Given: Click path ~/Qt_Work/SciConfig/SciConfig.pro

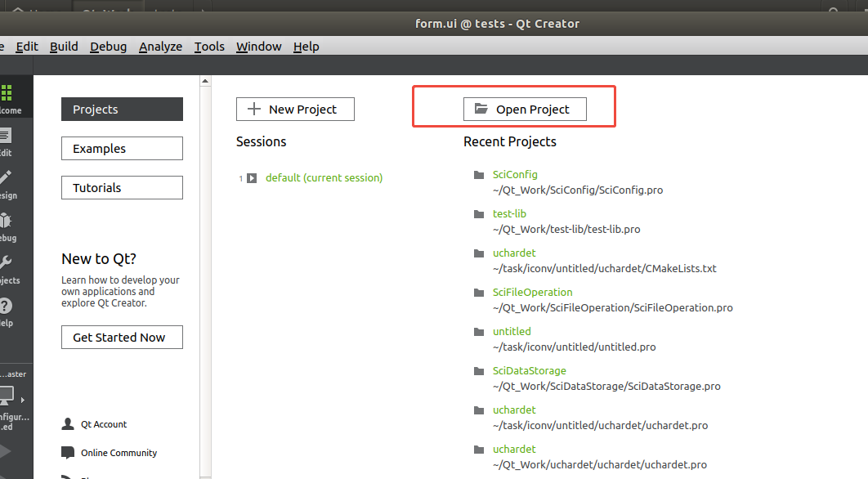Looking at the screenshot, I should click(578, 190).
